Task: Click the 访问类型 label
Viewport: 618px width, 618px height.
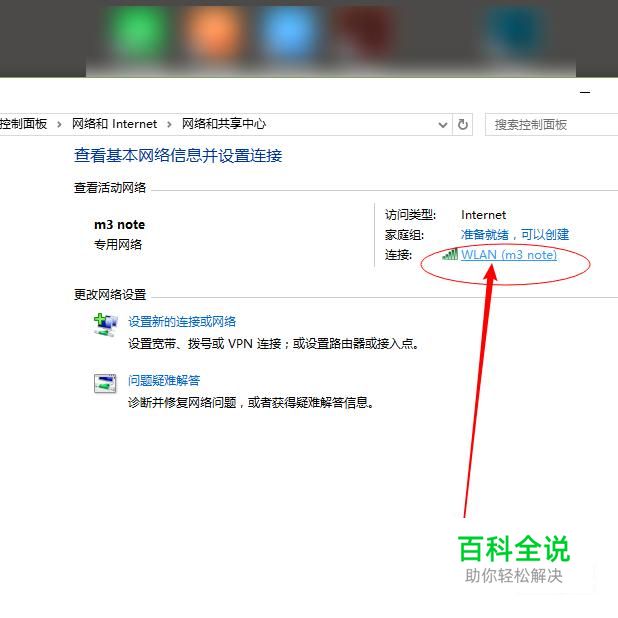Action: click(x=410, y=215)
